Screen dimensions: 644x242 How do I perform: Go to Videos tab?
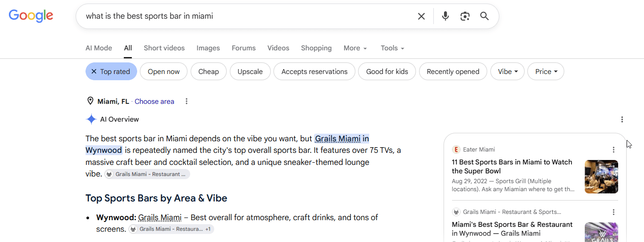[x=278, y=48]
